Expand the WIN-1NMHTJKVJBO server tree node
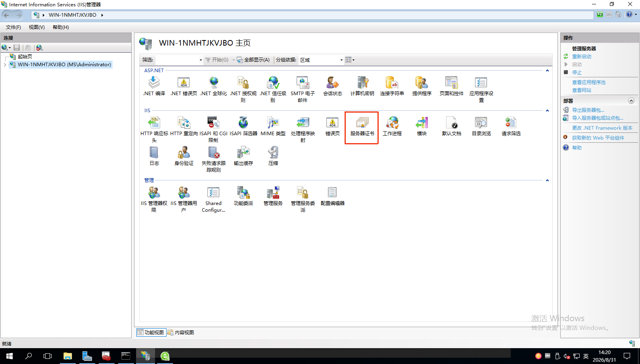The width and height of the screenshot is (640, 364). click(5, 65)
